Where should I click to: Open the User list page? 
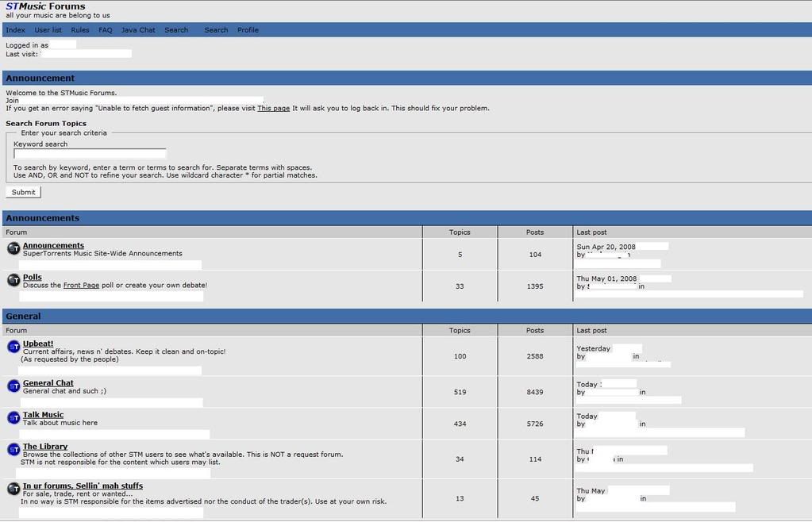coord(48,30)
